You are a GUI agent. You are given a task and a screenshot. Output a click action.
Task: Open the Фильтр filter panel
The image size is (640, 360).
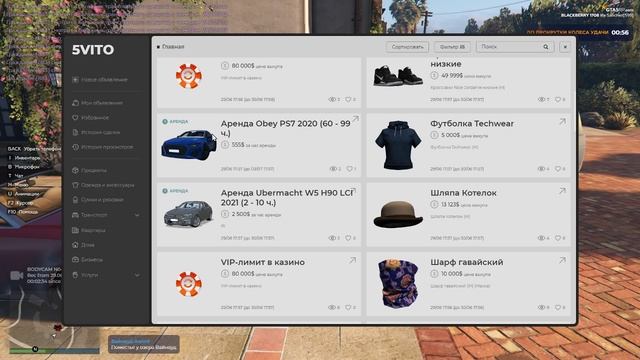pyautogui.click(x=452, y=47)
